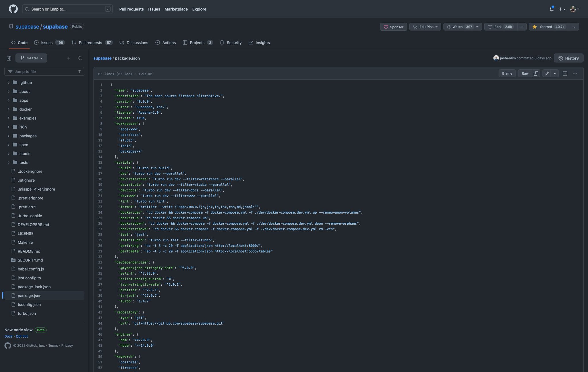Go to the GitHub homepage logo
The width and height of the screenshot is (588, 372).
pyautogui.click(x=13, y=9)
